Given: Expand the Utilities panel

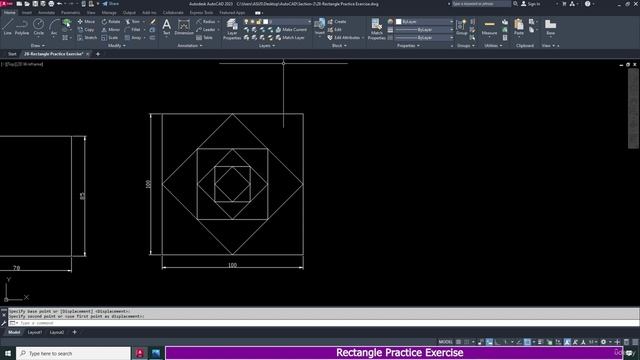Looking at the screenshot, I should pyautogui.click(x=493, y=46).
